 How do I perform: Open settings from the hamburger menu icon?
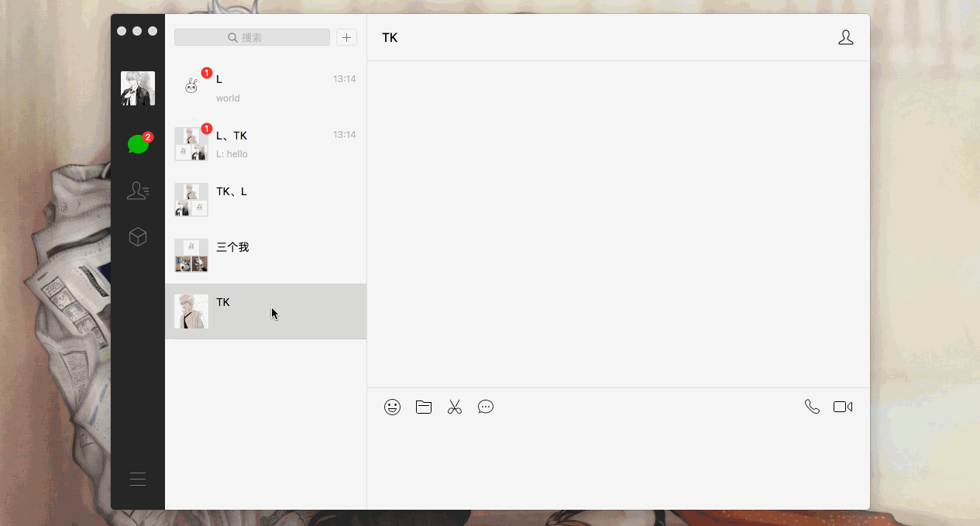(138, 479)
